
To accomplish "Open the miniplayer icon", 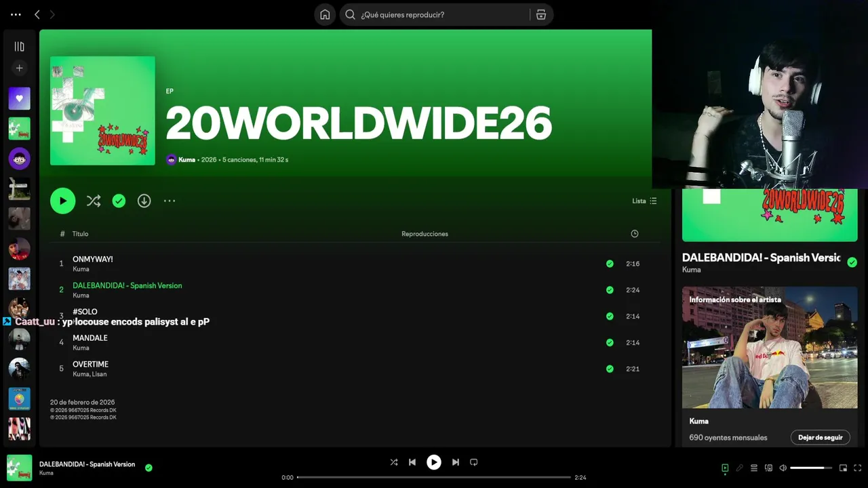I will (x=843, y=468).
